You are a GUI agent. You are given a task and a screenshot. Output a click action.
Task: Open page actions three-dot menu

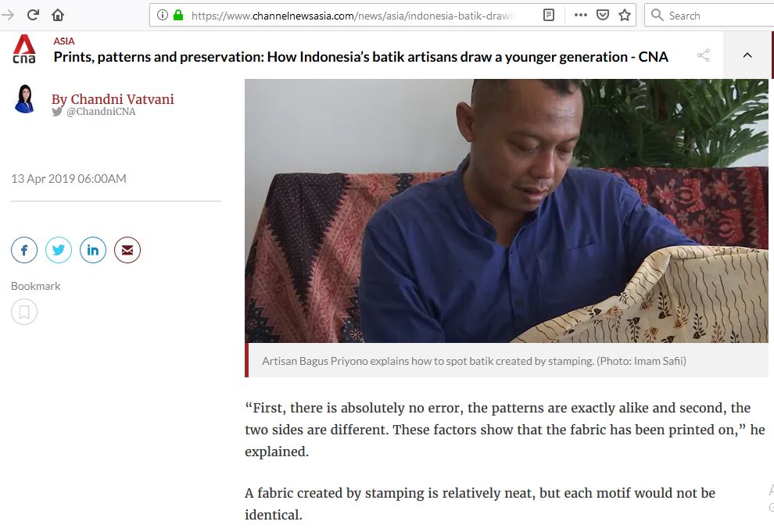coord(580,16)
